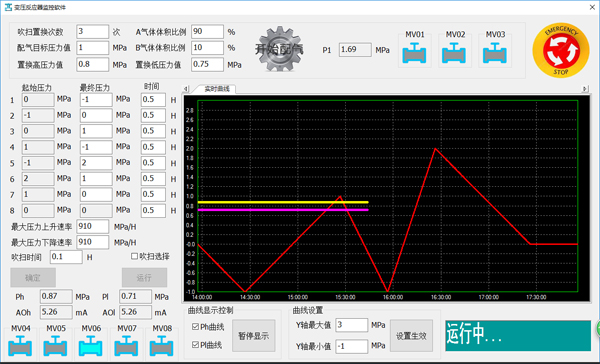Toggle the MV02 valve icon
600x364 pixels.
coord(454,53)
